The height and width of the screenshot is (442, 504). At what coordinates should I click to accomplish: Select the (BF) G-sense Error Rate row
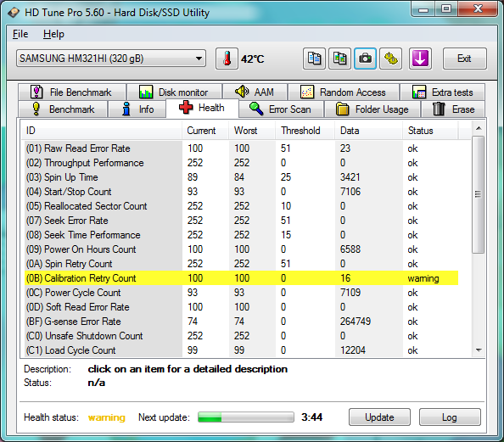241,322
